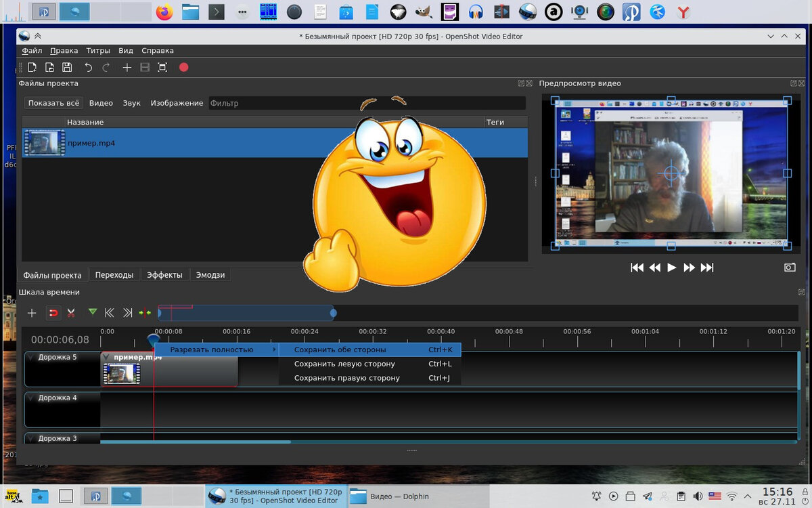Switch to the Эмодзи tab
This screenshot has width=812, height=508.
point(210,275)
